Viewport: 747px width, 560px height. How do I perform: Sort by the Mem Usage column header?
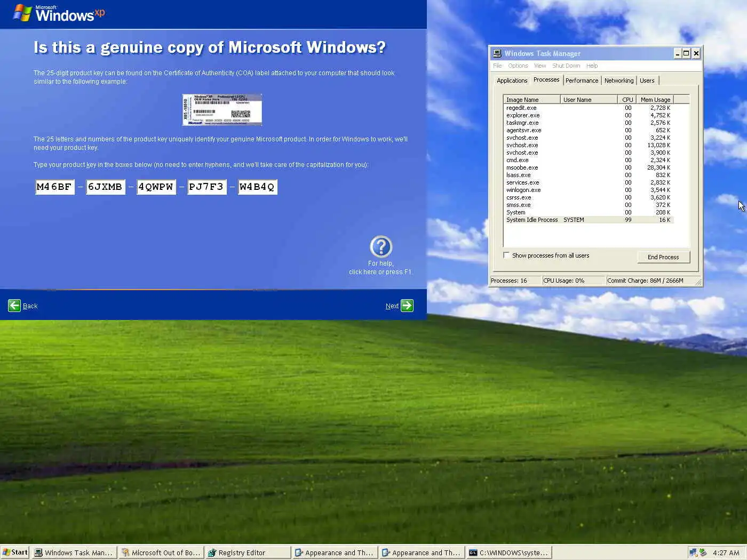[655, 100]
